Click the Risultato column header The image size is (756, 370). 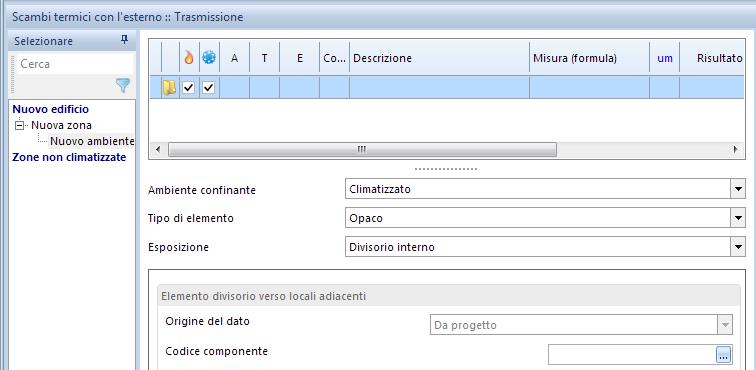(x=712, y=58)
